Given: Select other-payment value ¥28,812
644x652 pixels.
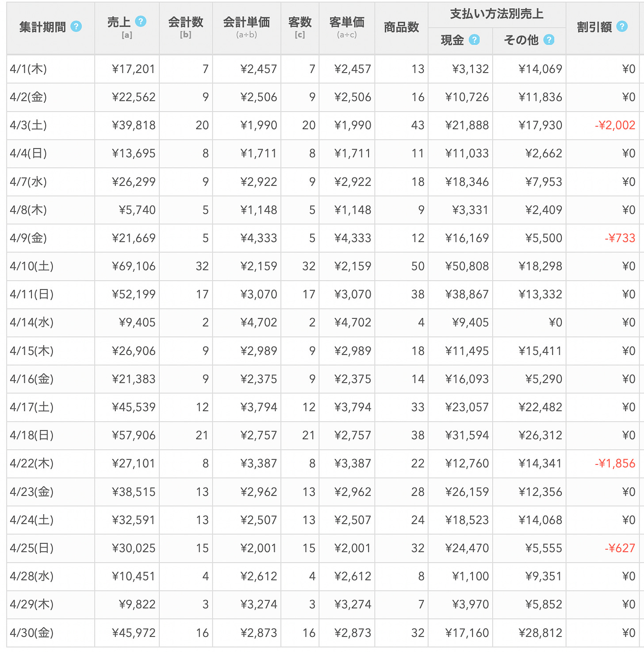Looking at the screenshot, I should point(540,633).
